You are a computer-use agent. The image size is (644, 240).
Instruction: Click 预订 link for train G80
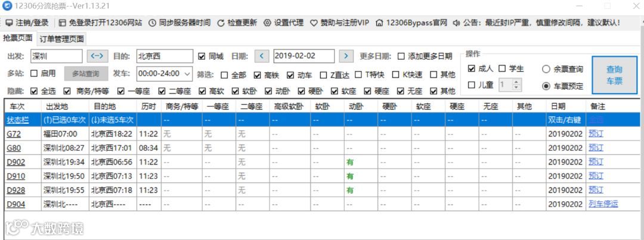point(596,148)
